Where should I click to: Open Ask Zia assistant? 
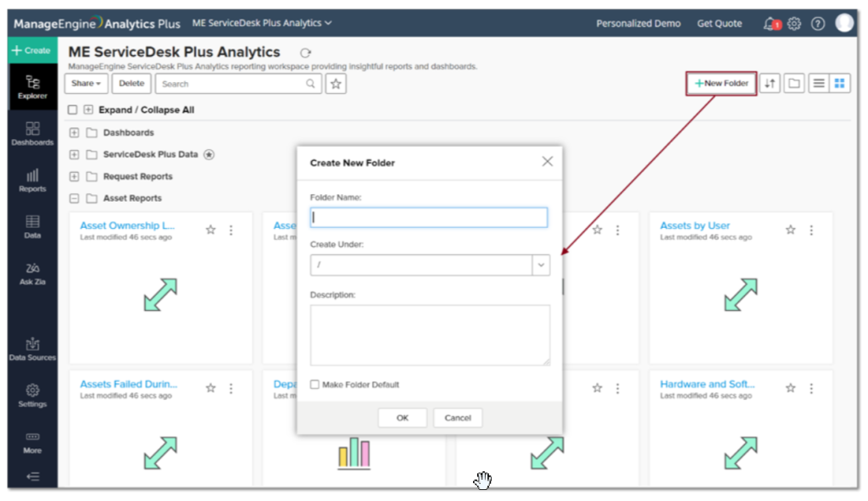[32, 273]
